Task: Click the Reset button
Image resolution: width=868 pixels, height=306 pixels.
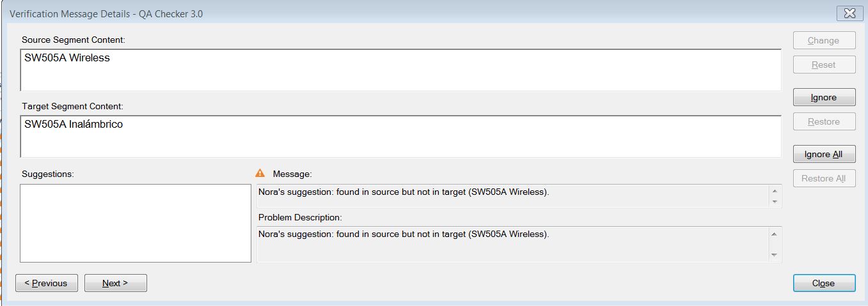Action: coord(824,65)
